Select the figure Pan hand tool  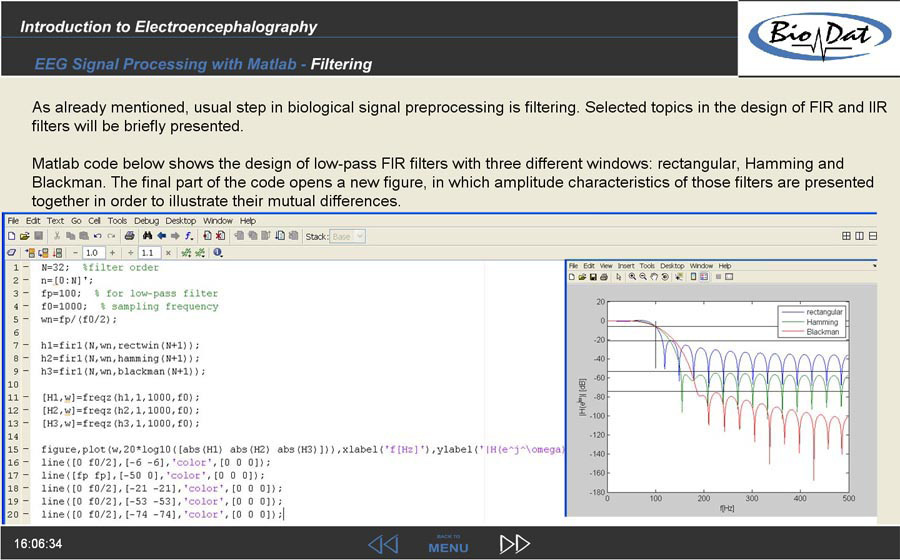654,277
